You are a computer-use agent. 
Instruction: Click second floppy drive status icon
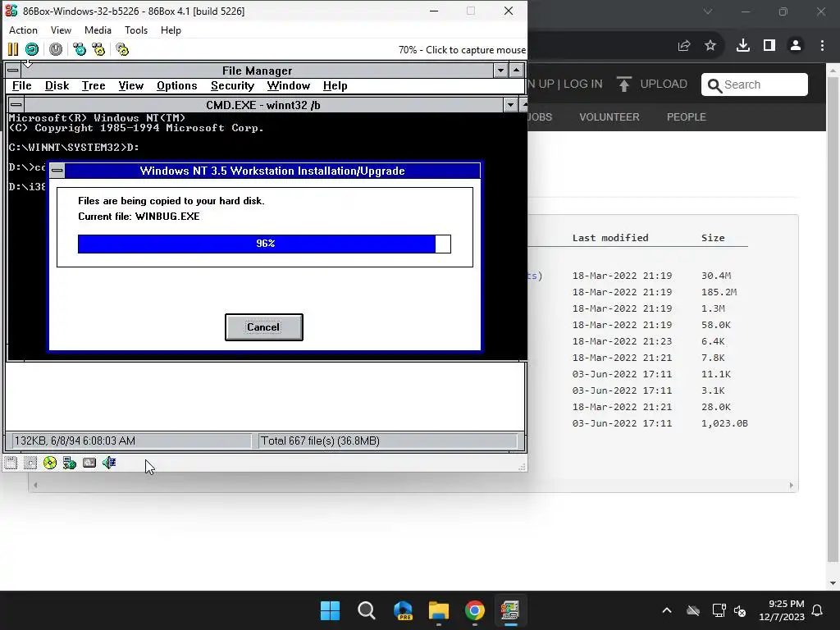(x=30, y=463)
